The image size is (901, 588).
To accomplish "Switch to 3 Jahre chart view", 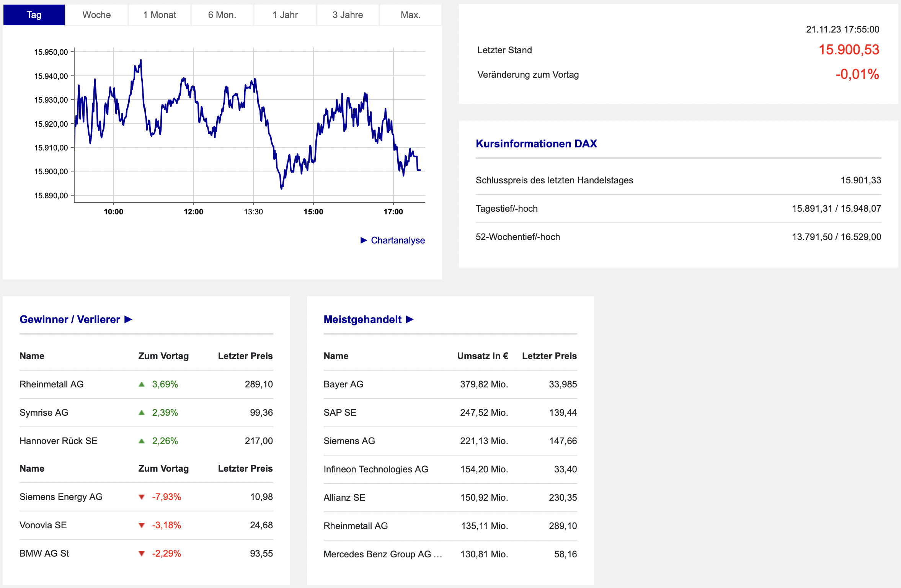I will (348, 15).
